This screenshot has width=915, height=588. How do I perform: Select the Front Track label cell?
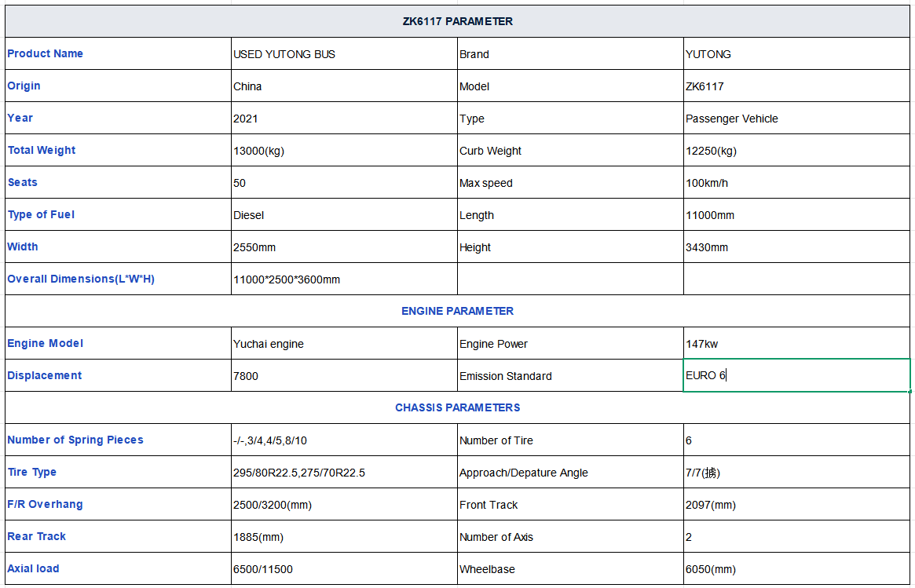coord(570,504)
